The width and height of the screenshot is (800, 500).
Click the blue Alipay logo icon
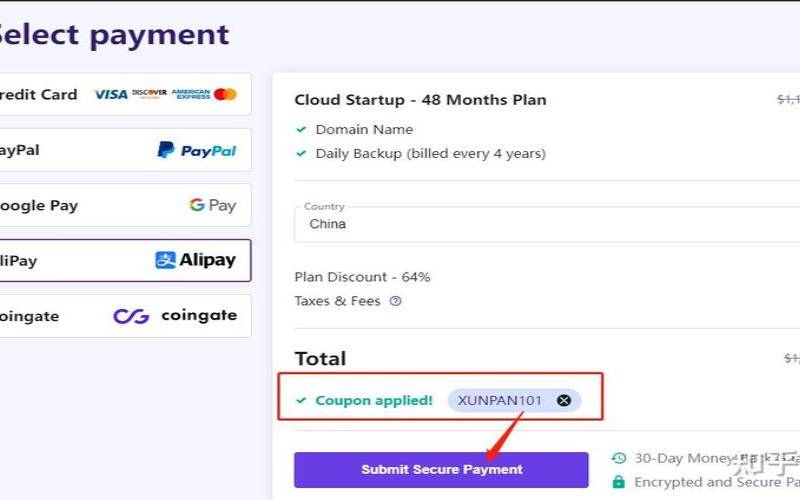[165, 260]
